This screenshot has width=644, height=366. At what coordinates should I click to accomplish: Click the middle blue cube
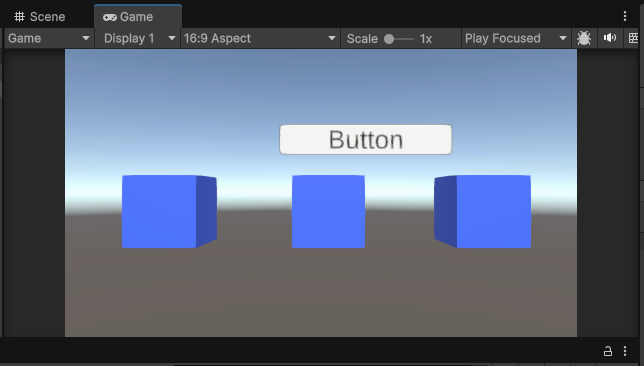[328, 212]
